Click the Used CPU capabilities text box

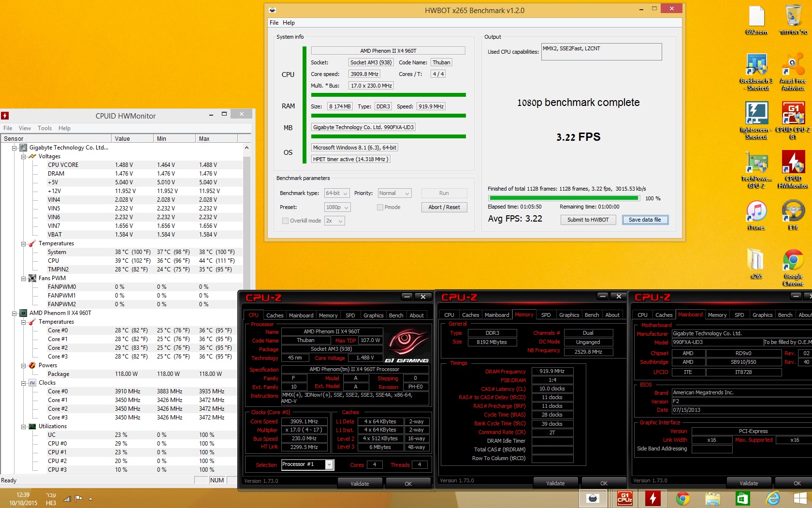click(601, 52)
